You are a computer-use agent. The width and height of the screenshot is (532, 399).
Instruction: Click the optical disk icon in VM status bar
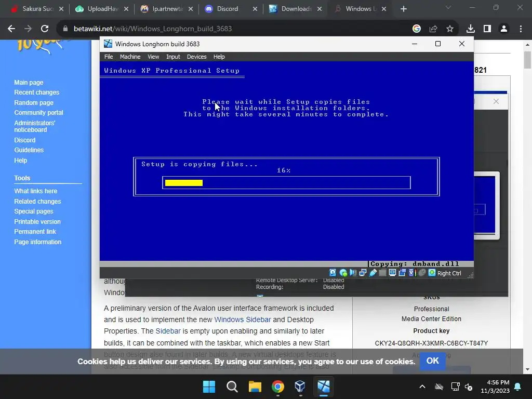[343, 273]
